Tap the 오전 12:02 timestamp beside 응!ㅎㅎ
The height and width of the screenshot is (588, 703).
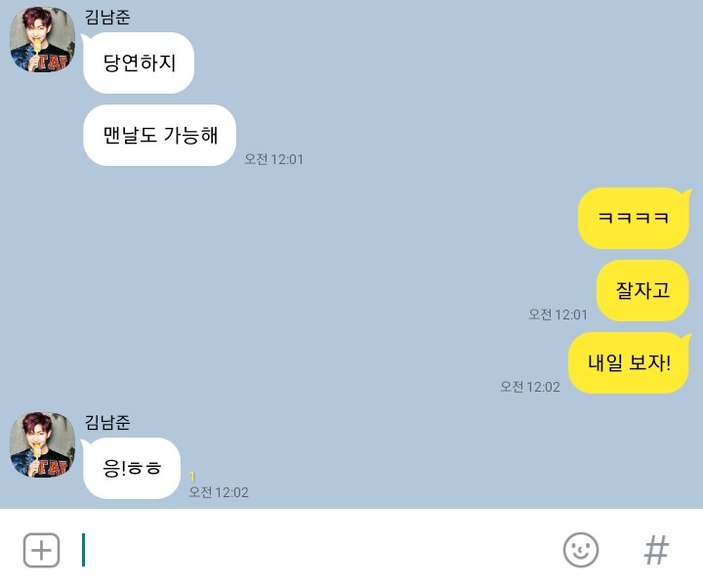tap(219, 492)
